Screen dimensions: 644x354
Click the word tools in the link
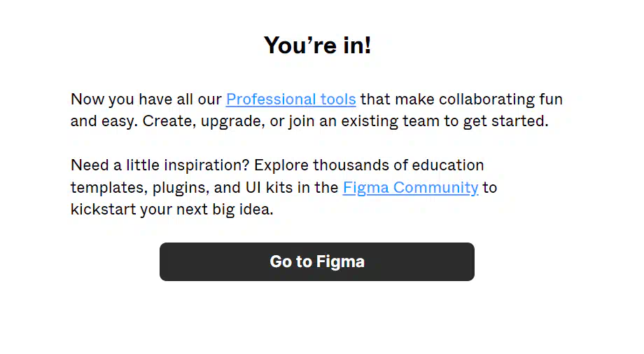coord(338,100)
